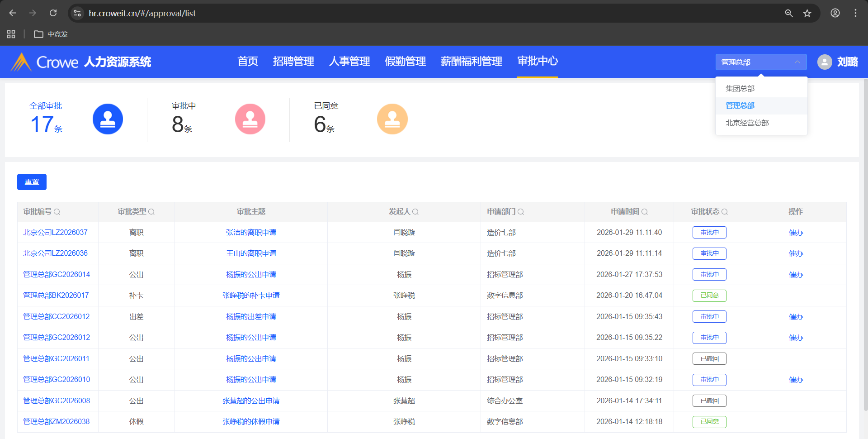Click search icon beside 审批状态 column

coord(725,212)
